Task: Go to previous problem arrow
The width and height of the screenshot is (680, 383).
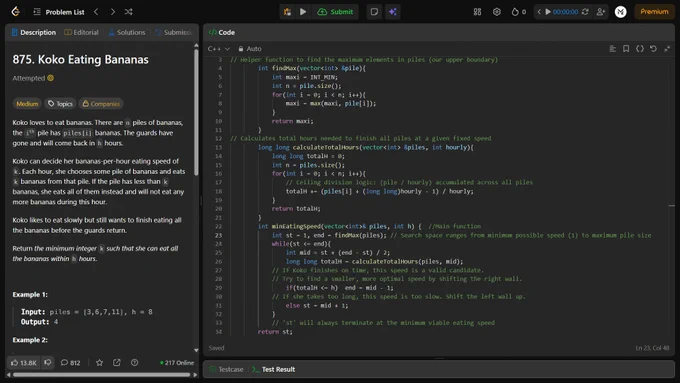Action: pyautogui.click(x=96, y=12)
